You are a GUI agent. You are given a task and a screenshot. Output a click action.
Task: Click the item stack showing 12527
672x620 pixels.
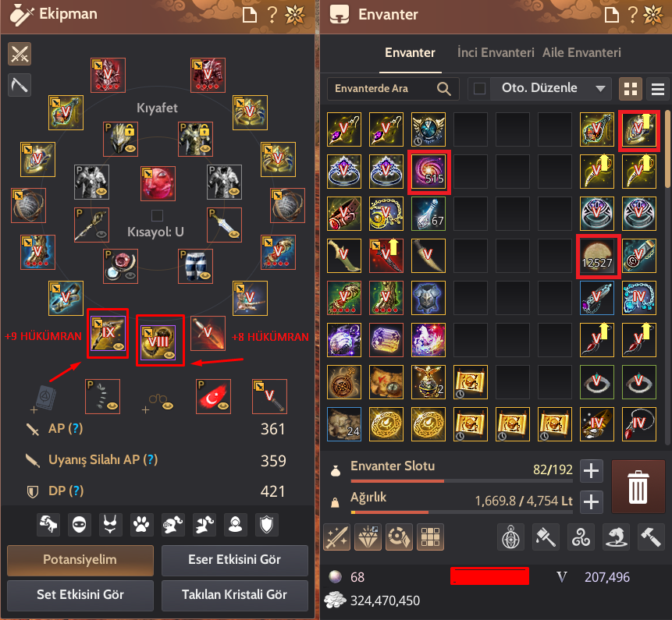598,256
